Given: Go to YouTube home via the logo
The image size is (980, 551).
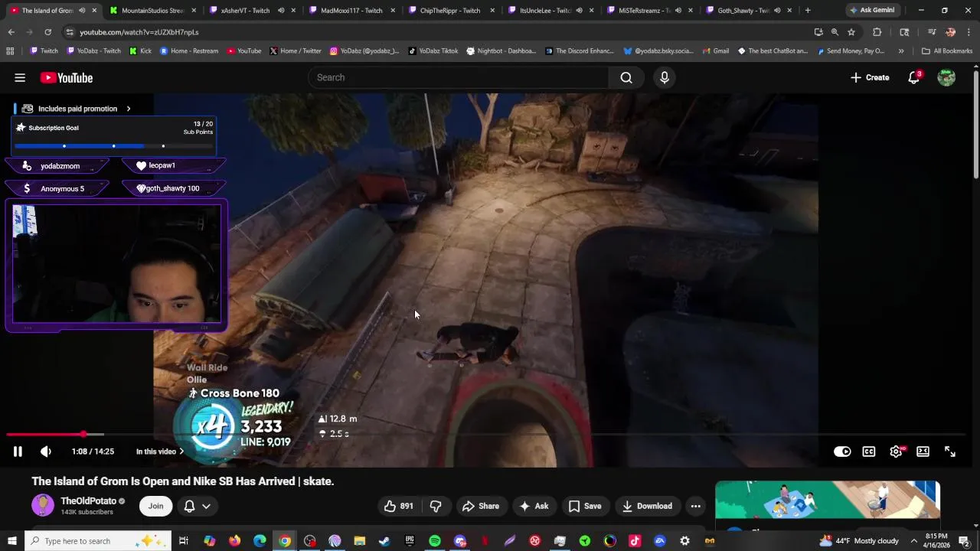Looking at the screenshot, I should tap(67, 77).
